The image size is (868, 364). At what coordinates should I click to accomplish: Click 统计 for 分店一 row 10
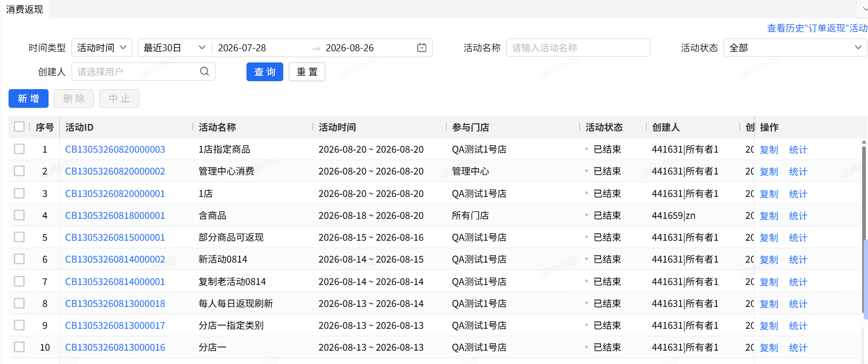(x=798, y=347)
